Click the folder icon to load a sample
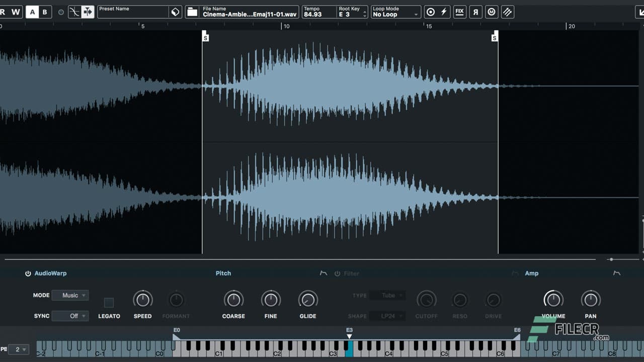Screen dimensions: 644x362 pyautogui.click(x=192, y=12)
